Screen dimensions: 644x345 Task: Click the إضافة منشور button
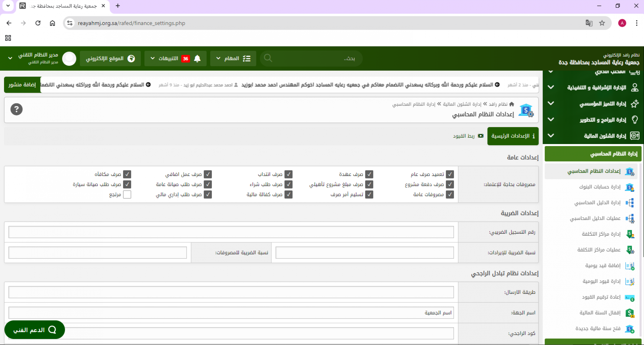coord(22,85)
